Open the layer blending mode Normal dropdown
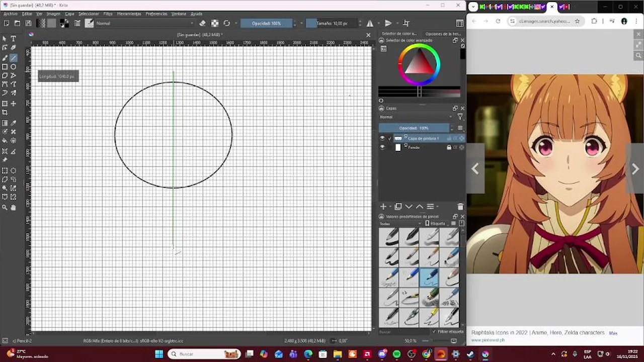 tap(417, 117)
